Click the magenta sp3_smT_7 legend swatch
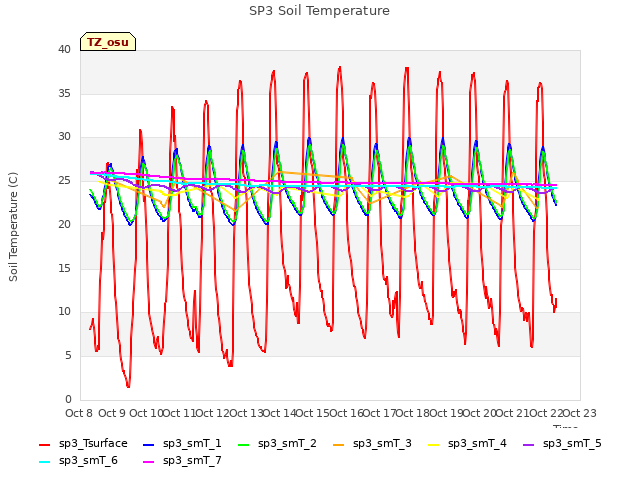Viewport: 640px width, 480px height. click(149, 462)
